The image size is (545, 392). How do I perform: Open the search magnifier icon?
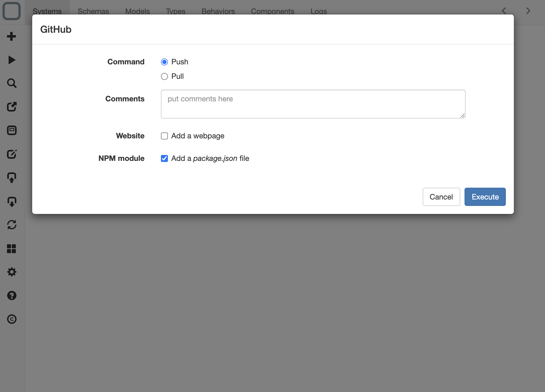(12, 83)
